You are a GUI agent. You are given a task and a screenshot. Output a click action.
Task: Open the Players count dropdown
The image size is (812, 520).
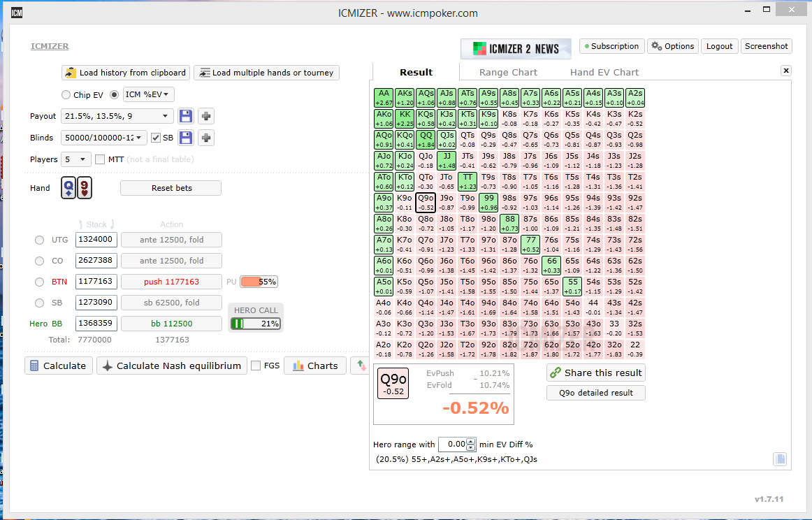[76, 159]
